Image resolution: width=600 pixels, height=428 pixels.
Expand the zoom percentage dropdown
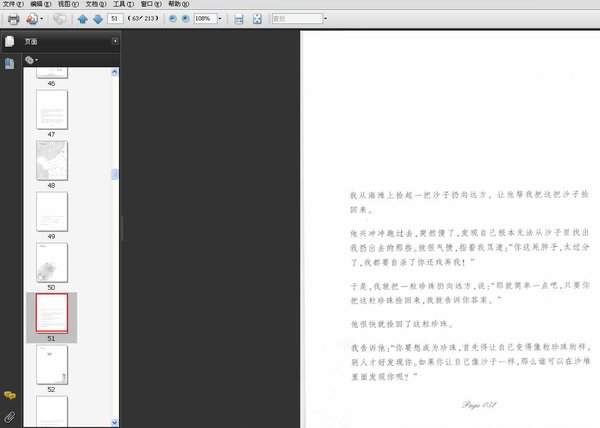(x=220, y=18)
